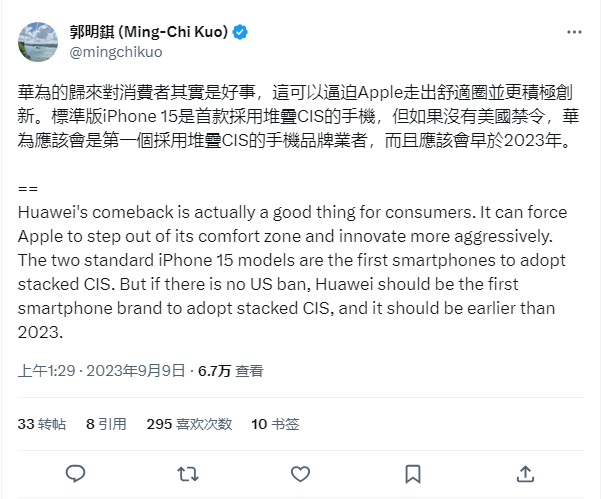Click the retweet arrows icon
Image resolution: width=601 pixels, height=499 pixels.
187,472
